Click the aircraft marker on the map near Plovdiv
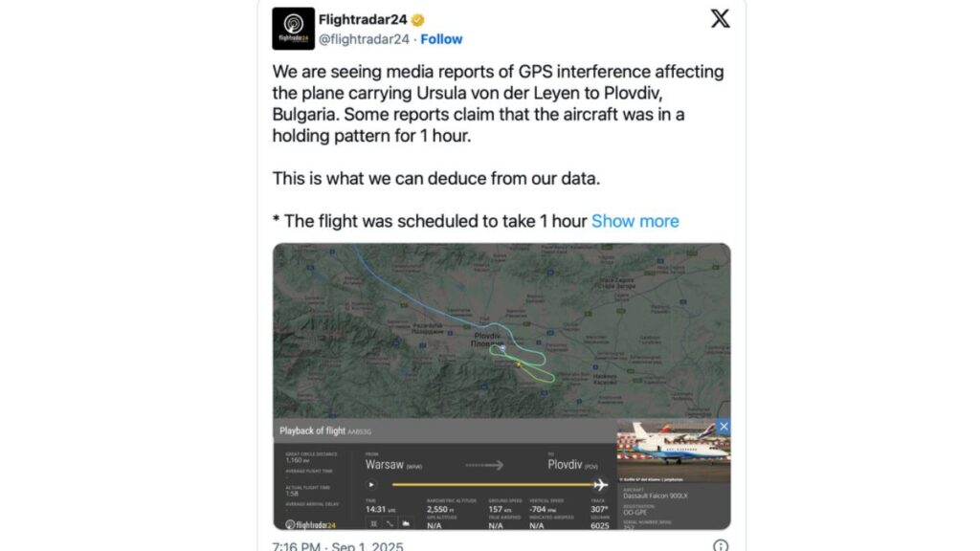 (x=501, y=348)
